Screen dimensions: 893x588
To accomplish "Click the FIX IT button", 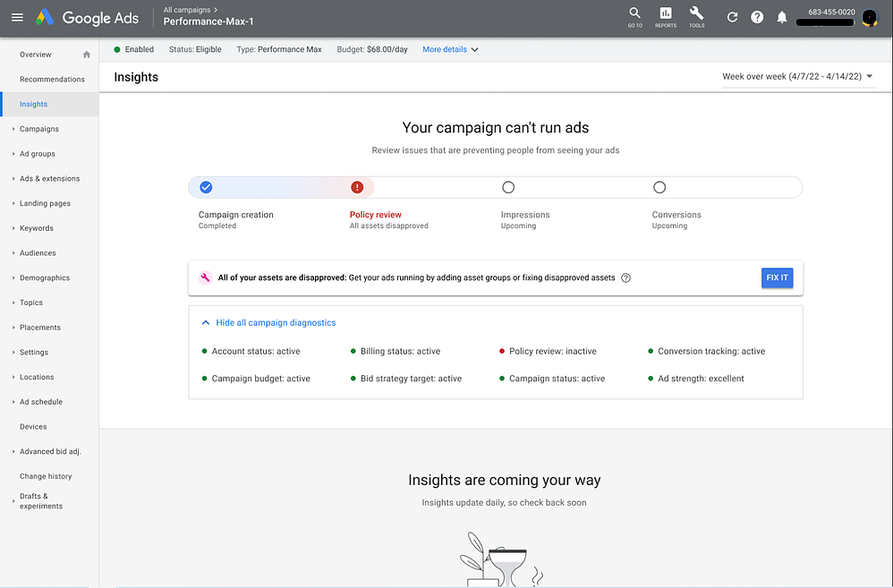I will coord(777,277).
